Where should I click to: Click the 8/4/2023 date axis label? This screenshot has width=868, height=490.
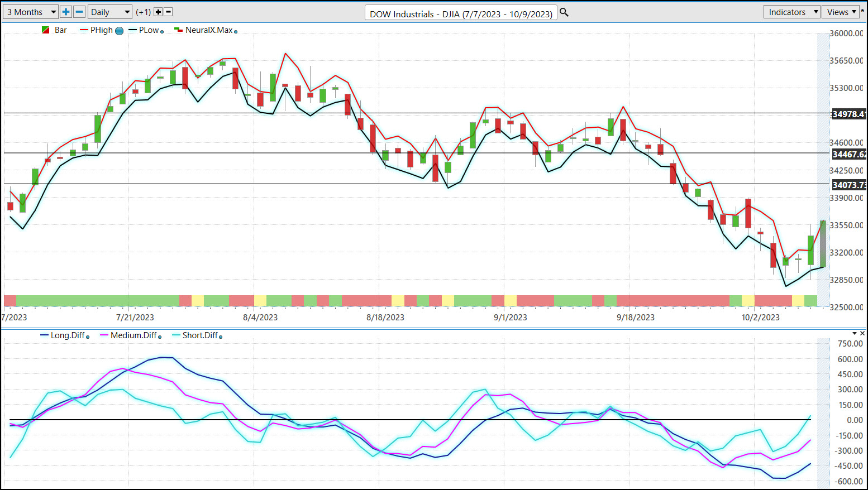[260, 318]
